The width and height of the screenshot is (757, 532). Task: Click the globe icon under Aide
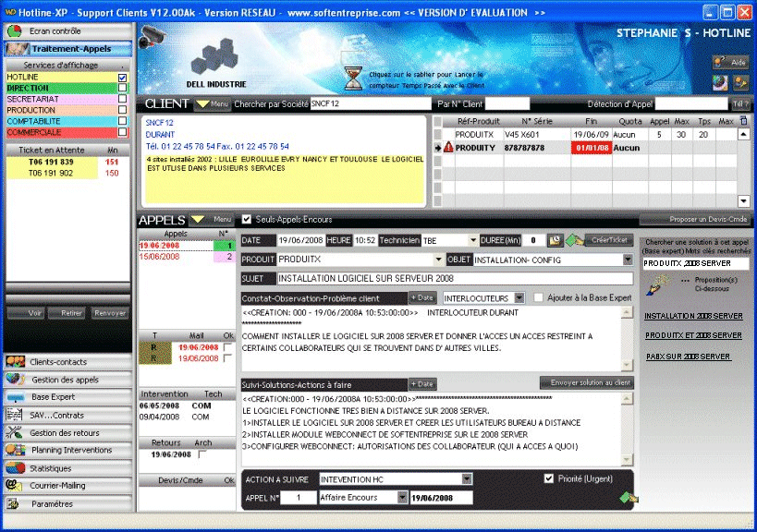coord(720,82)
